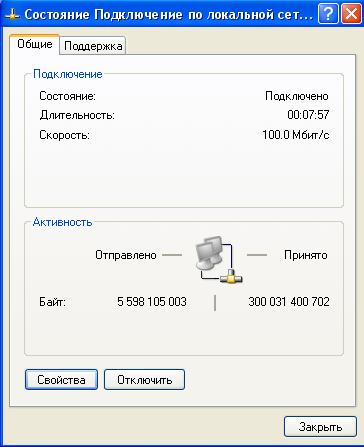This screenshot has width=364, height=447.
Task: Click the status value Подключено
Action: click(297, 96)
